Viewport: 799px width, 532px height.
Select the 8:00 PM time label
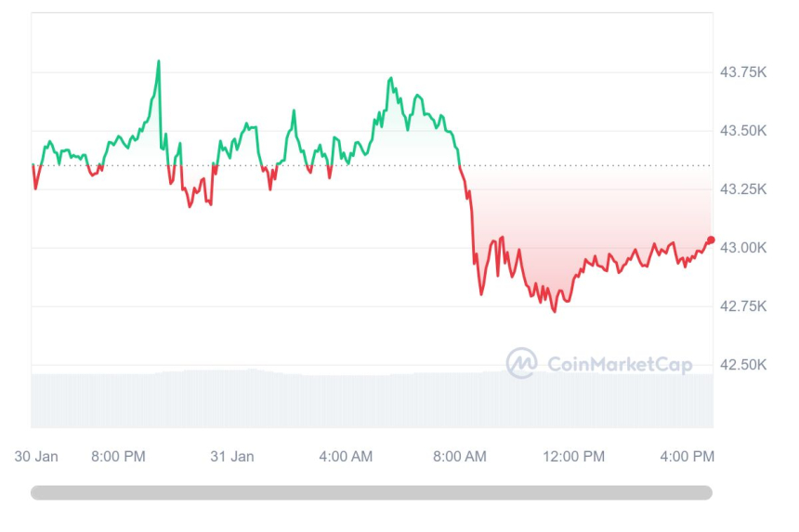coord(118,456)
